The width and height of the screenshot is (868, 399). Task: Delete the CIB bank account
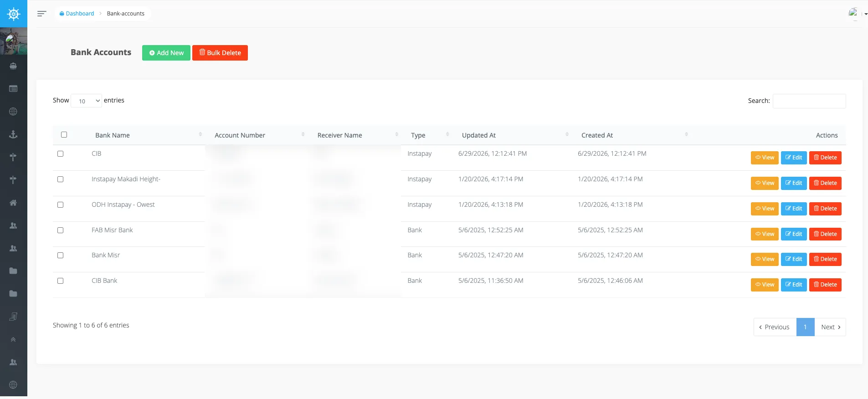[x=825, y=158]
